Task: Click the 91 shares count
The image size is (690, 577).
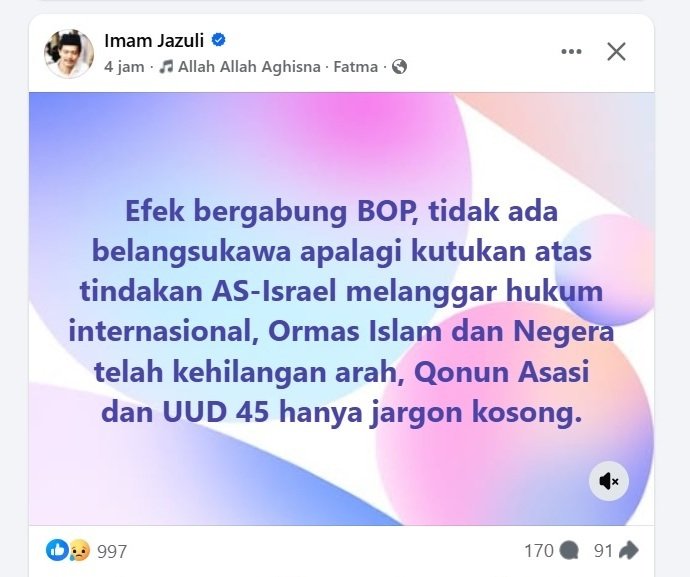Action: (603, 551)
